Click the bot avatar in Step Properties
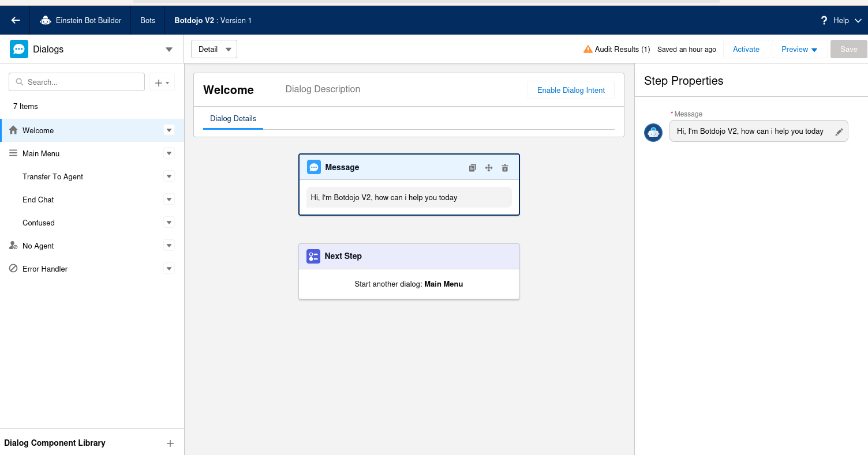 [653, 132]
